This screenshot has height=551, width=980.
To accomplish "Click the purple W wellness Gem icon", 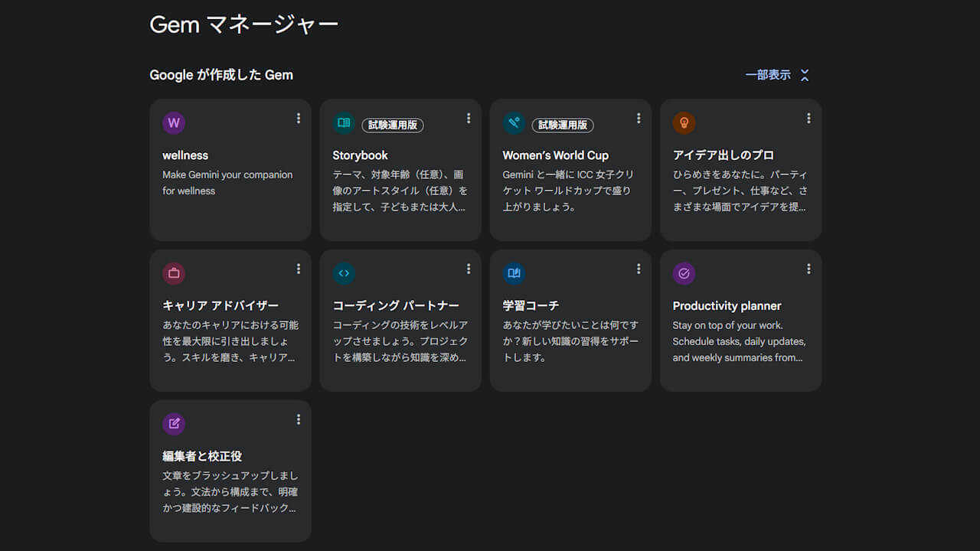I will coord(174,122).
